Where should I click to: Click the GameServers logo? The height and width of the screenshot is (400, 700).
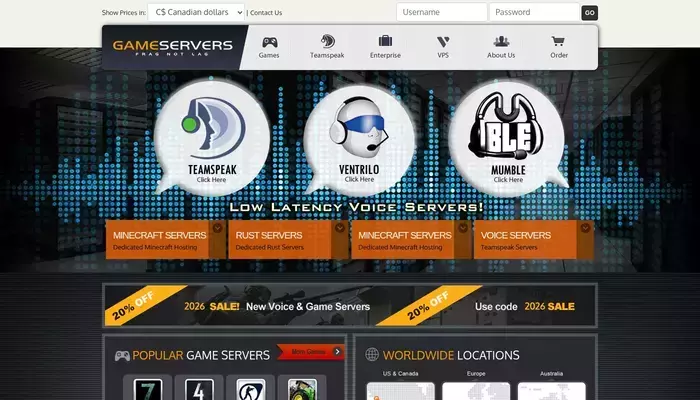[x=172, y=47]
